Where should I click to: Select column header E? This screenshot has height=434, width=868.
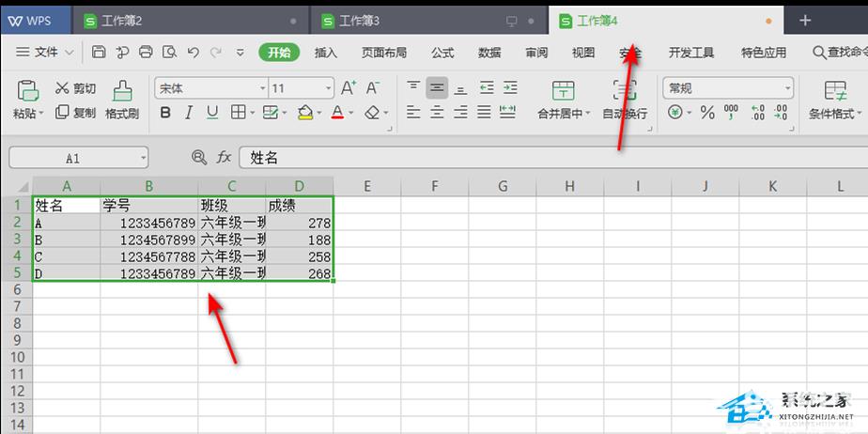367,187
